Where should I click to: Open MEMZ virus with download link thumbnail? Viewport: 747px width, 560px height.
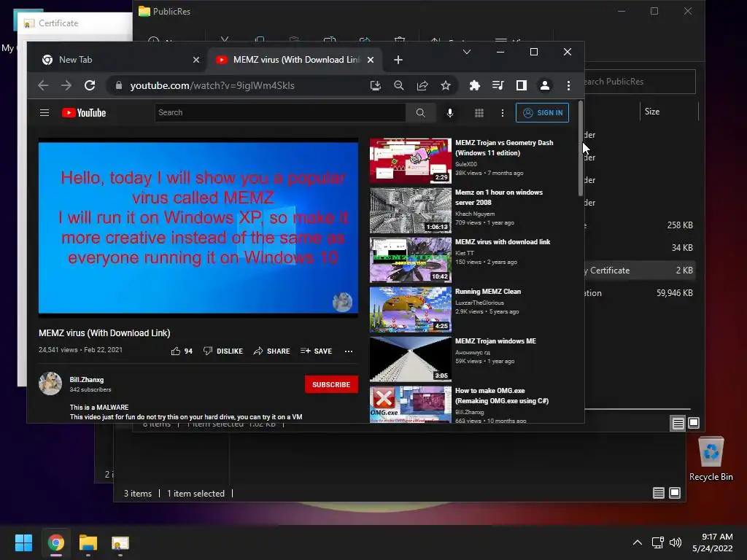pyautogui.click(x=411, y=260)
